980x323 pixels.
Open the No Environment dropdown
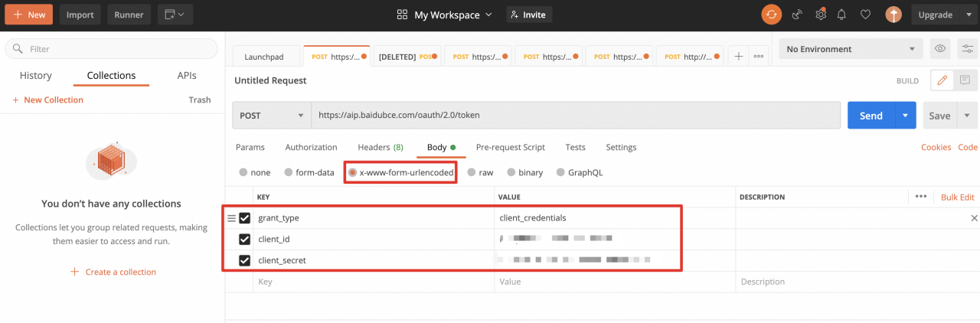coord(851,49)
